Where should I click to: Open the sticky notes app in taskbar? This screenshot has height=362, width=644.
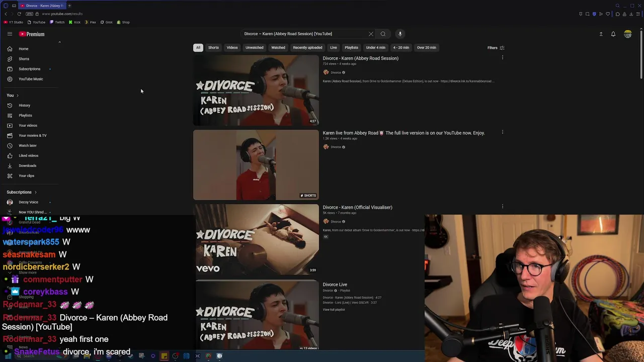(164, 356)
